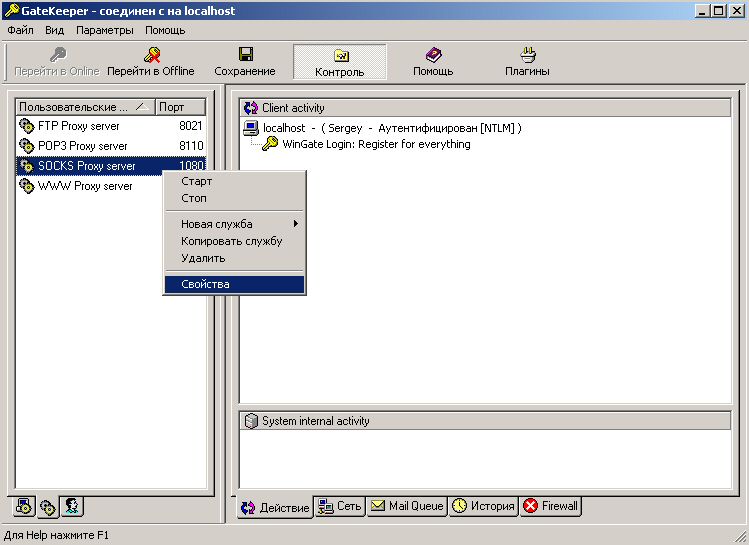Click the WinGate Login key icon
Image resolution: width=749 pixels, height=545 pixels.
[x=270, y=143]
